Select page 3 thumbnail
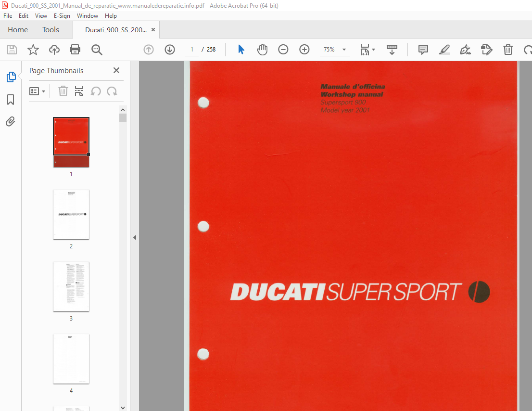This screenshot has width=532, height=411. [x=71, y=287]
